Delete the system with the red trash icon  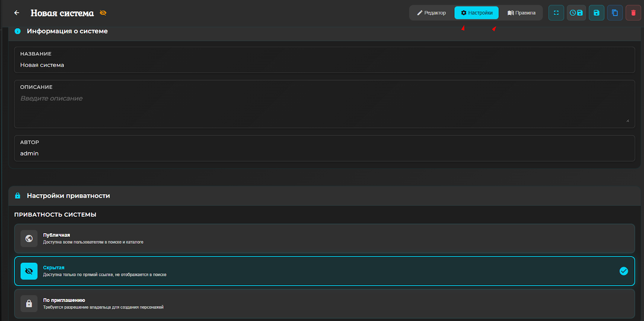[633, 13]
